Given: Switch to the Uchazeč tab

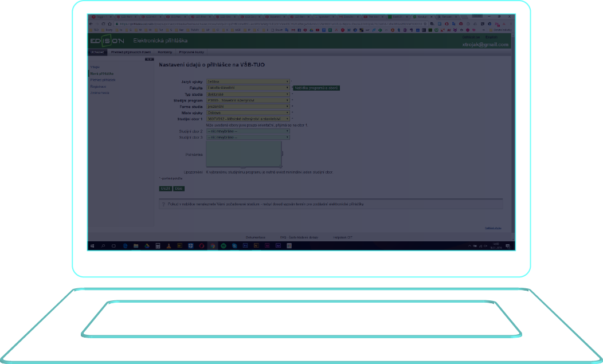Looking at the screenshot, I should [x=97, y=52].
